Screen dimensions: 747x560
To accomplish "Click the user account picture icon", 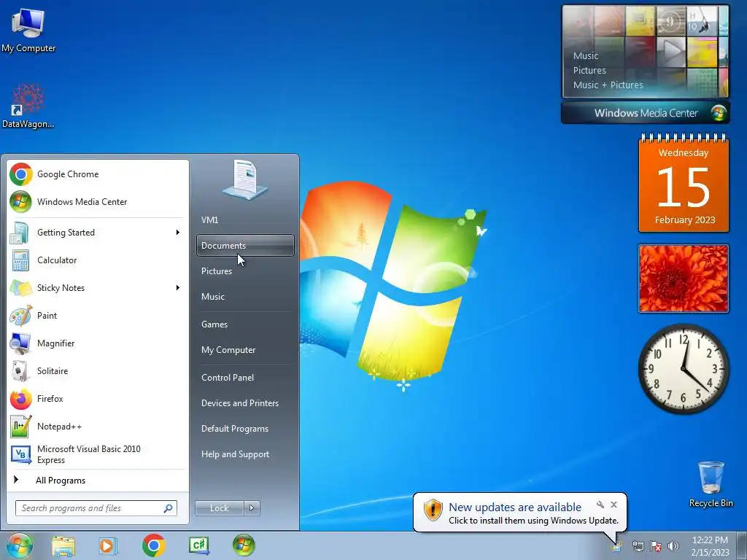I will tap(245, 179).
